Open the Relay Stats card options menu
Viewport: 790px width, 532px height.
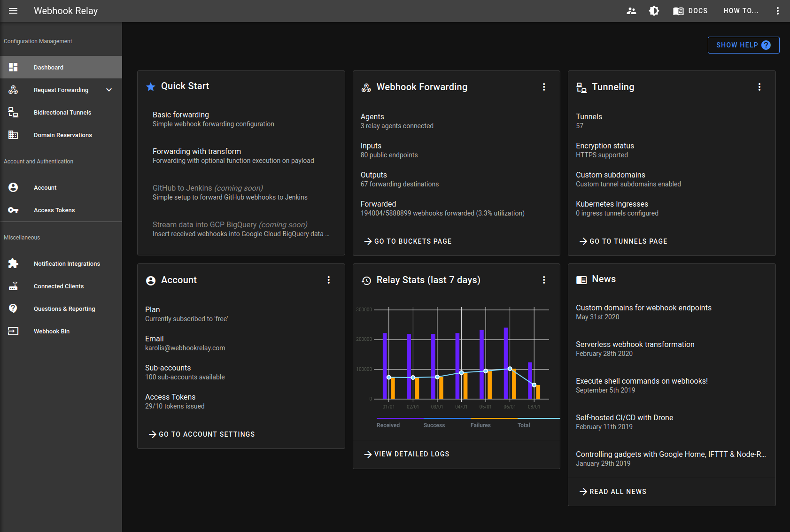click(544, 280)
